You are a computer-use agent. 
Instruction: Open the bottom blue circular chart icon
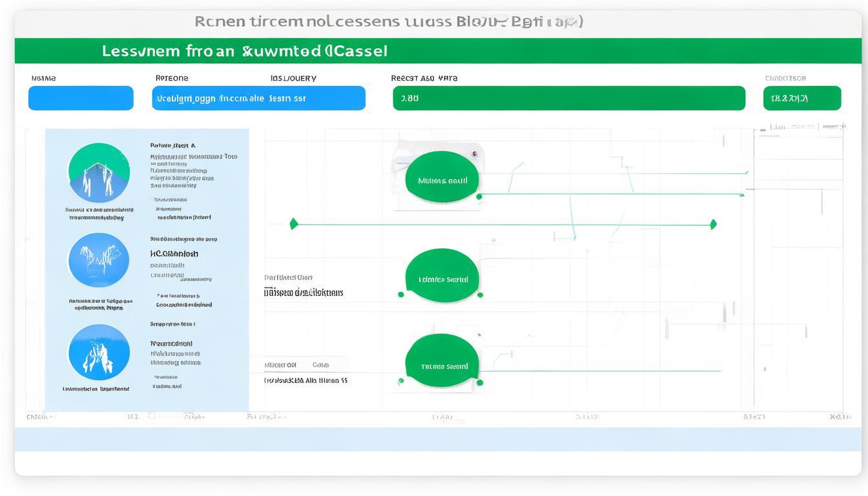coord(99,352)
